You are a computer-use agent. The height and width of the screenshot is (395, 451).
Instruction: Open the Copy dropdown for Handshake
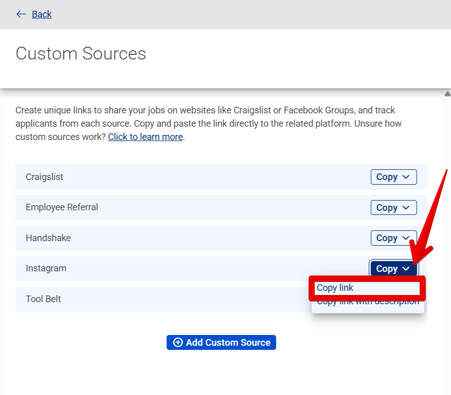pyautogui.click(x=393, y=238)
